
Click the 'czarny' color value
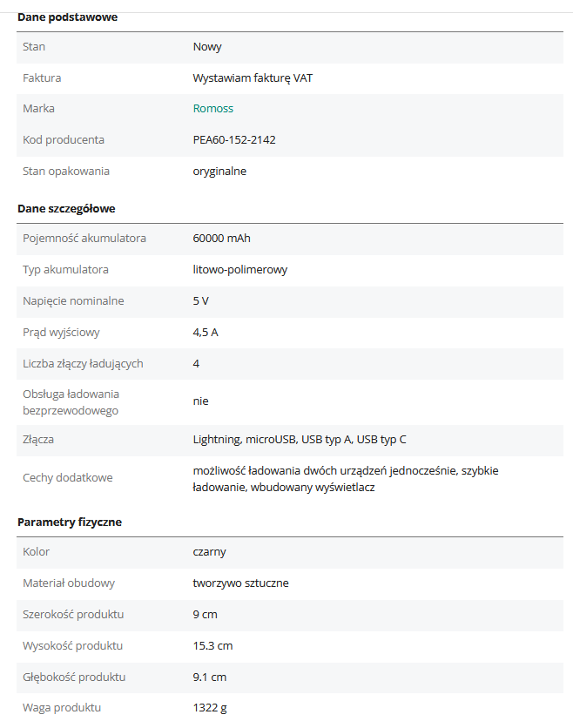point(209,552)
